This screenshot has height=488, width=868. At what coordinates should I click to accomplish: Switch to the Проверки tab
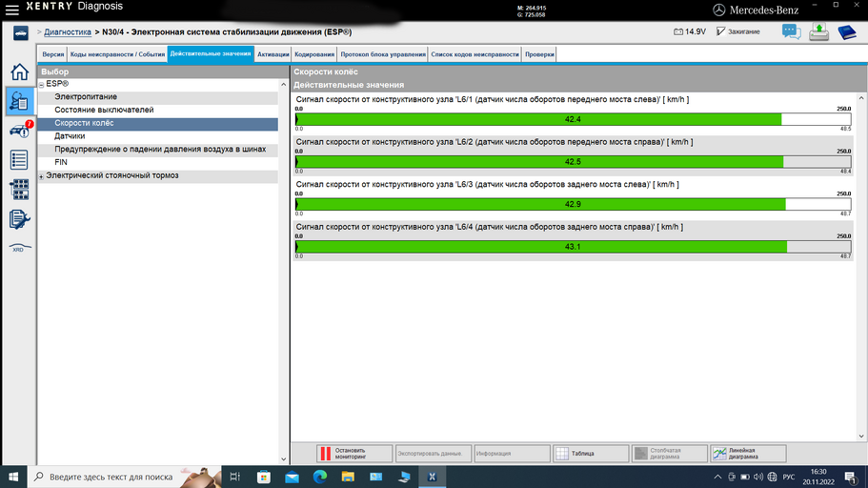click(x=539, y=54)
